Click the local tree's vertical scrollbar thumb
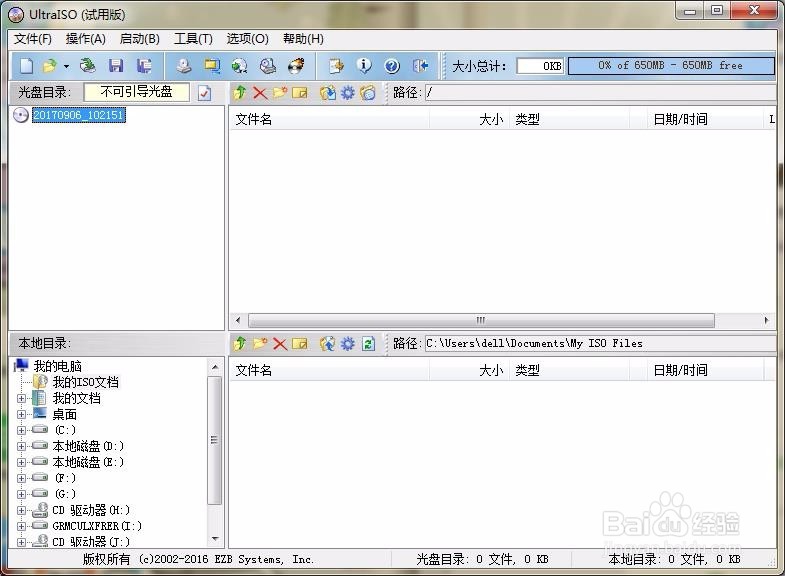The height and width of the screenshot is (576, 785). [x=214, y=440]
